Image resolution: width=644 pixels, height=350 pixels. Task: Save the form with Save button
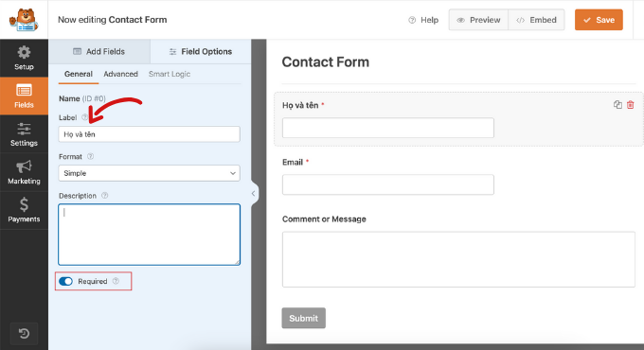click(599, 20)
